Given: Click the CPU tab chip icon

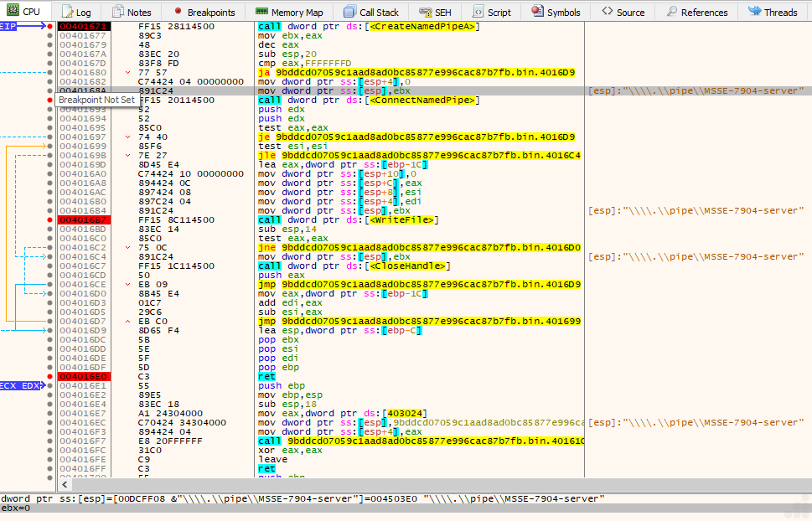Looking at the screenshot, I should pyautogui.click(x=11, y=12).
